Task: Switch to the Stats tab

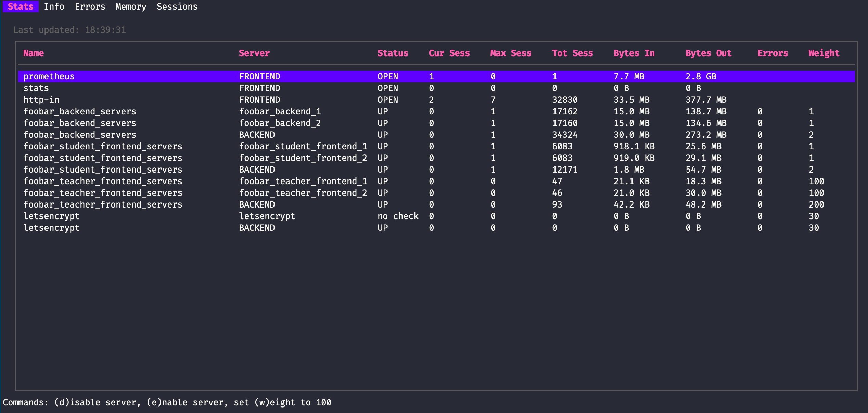Action: [21, 7]
